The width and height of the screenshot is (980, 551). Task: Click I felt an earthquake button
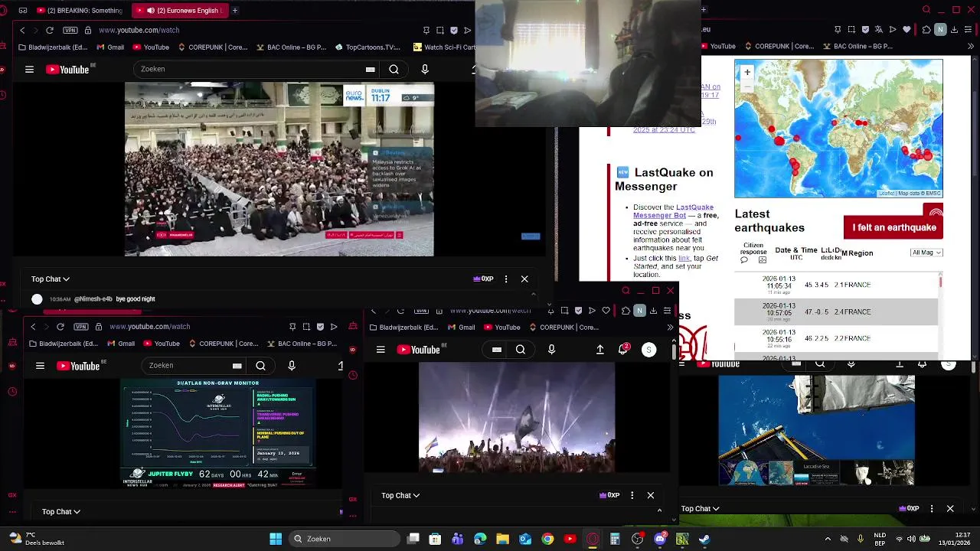coord(893,227)
